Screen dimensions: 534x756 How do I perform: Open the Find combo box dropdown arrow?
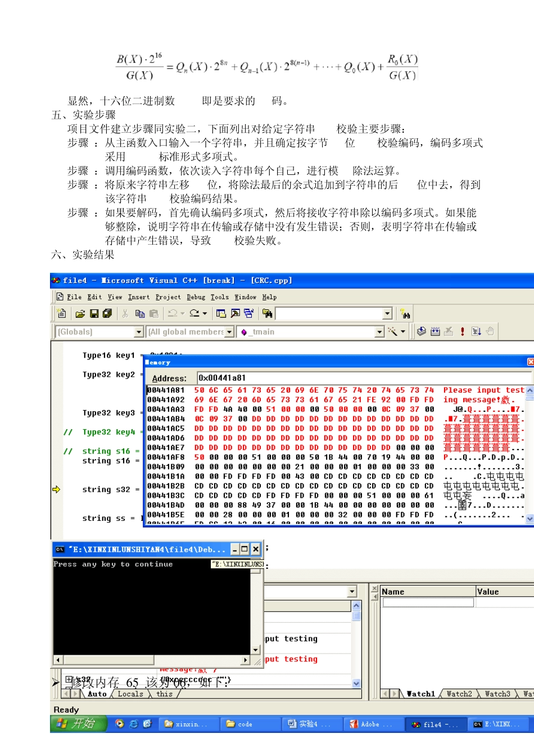coord(387,313)
